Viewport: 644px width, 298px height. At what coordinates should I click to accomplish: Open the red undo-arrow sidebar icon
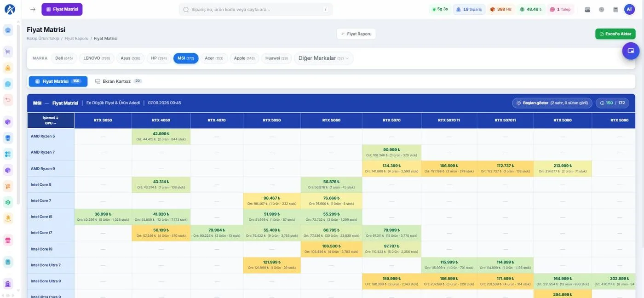pyautogui.click(x=8, y=100)
